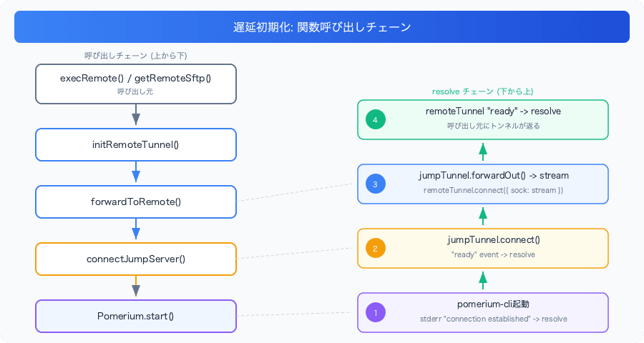Click remoteTunnel.connect({ sock: stream }) caption

pyautogui.click(x=493, y=190)
